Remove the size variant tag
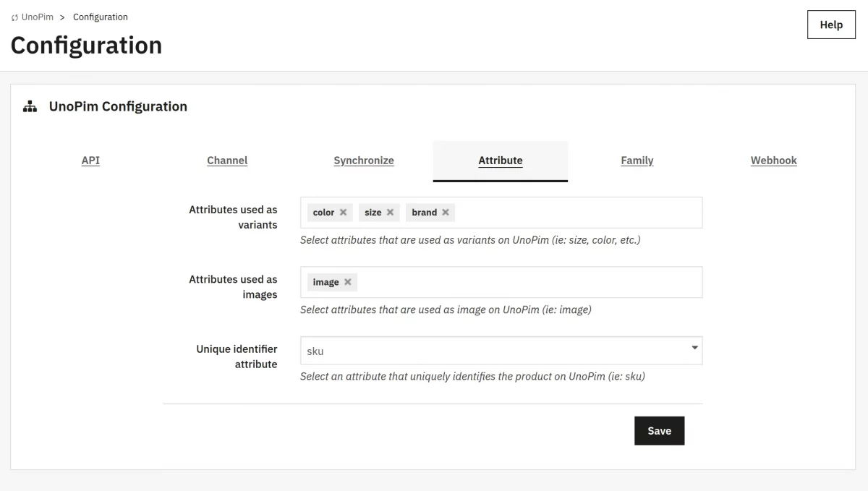This screenshot has width=868, height=491. [x=390, y=213]
